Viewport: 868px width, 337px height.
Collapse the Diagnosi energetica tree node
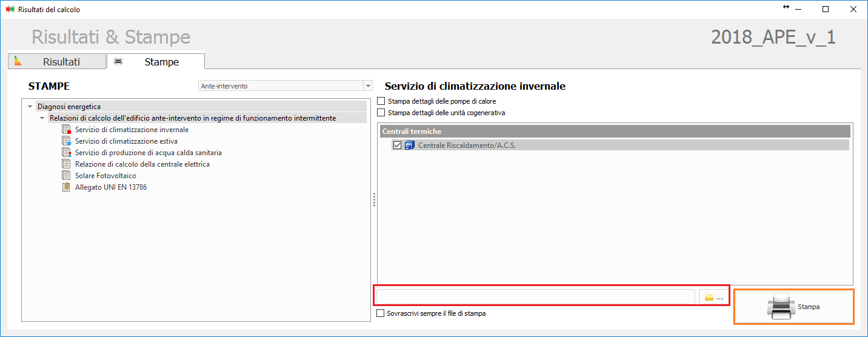tap(30, 107)
